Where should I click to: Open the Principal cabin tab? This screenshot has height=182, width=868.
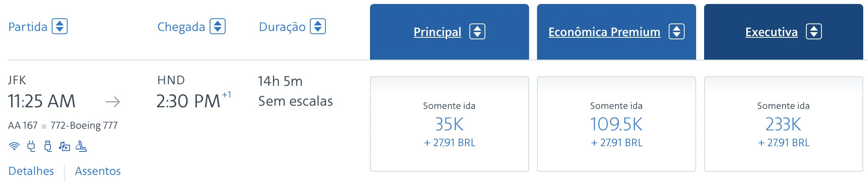pos(438,32)
